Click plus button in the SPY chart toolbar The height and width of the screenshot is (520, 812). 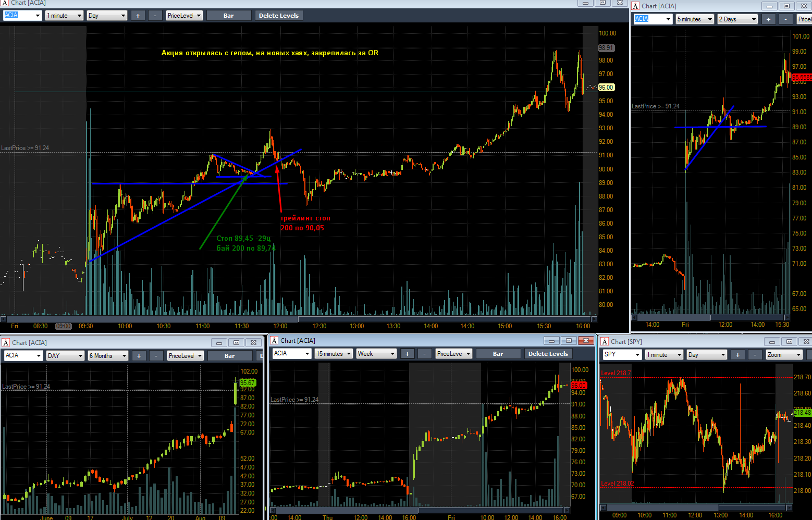[x=737, y=355]
